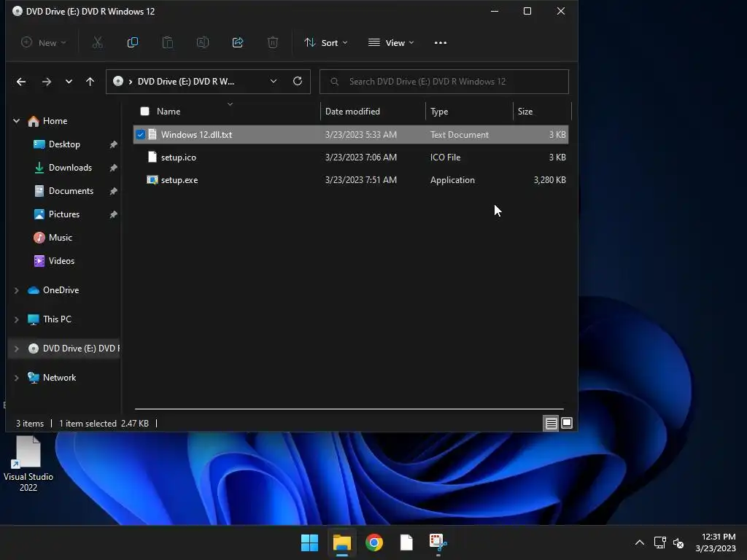747x560 pixels.
Task: Sort by the Size column header
Action: pos(525,112)
